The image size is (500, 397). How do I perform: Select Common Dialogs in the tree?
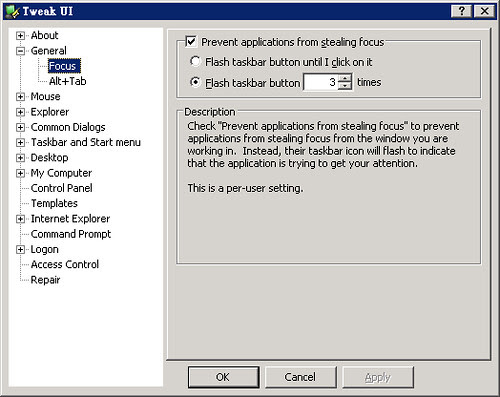tap(68, 127)
